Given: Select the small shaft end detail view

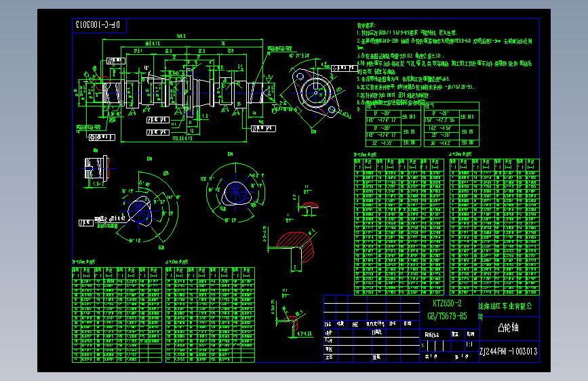Looking at the screenshot, I should point(97,168).
